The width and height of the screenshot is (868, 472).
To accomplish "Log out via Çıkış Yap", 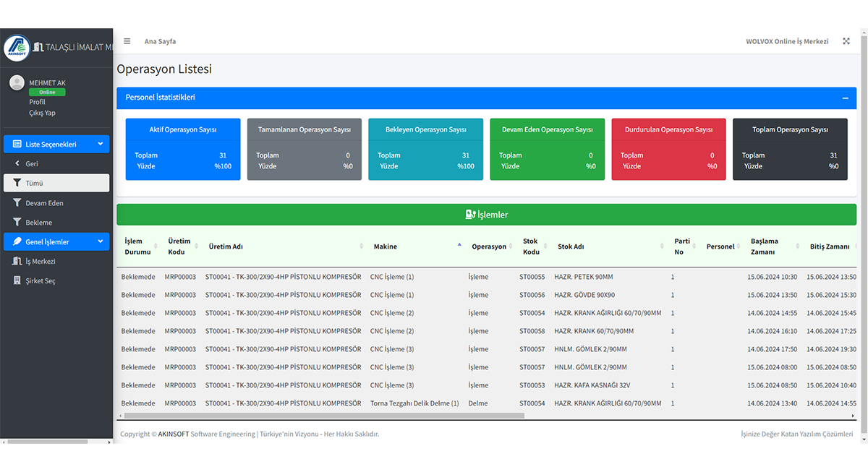I will [x=42, y=113].
